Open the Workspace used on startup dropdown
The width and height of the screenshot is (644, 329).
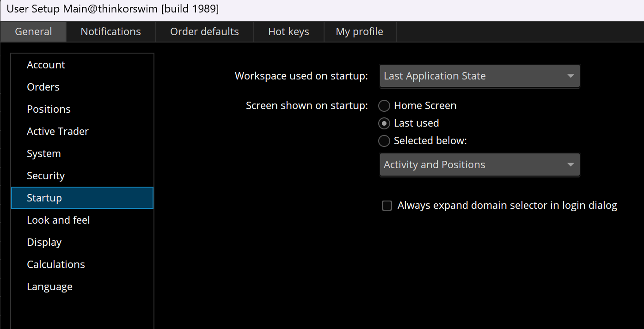(479, 76)
